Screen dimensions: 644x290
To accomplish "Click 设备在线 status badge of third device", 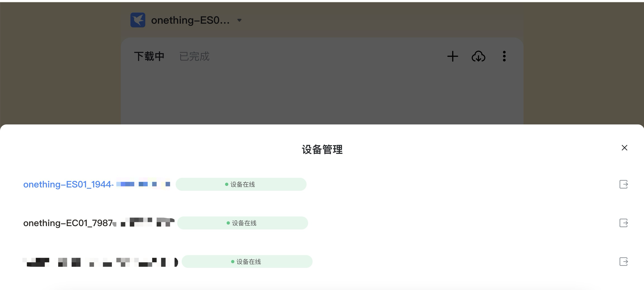I will tap(247, 262).
